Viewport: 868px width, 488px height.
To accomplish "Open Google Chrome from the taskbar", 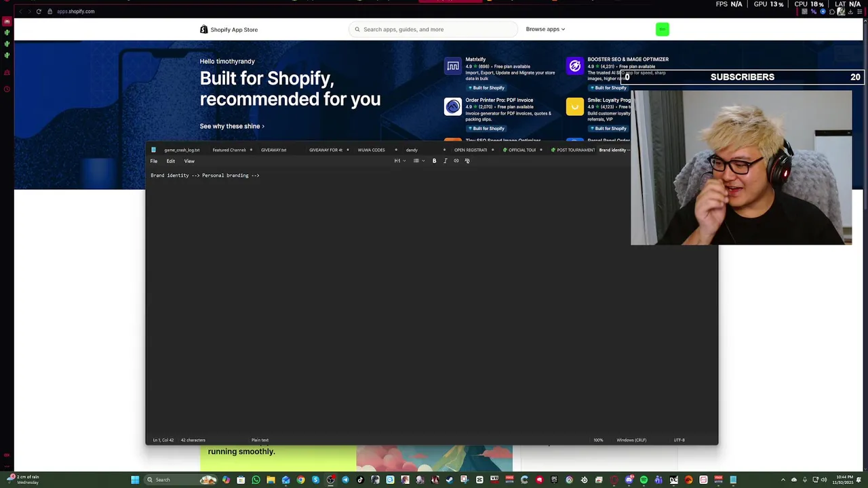I will [x=300, y=480].
